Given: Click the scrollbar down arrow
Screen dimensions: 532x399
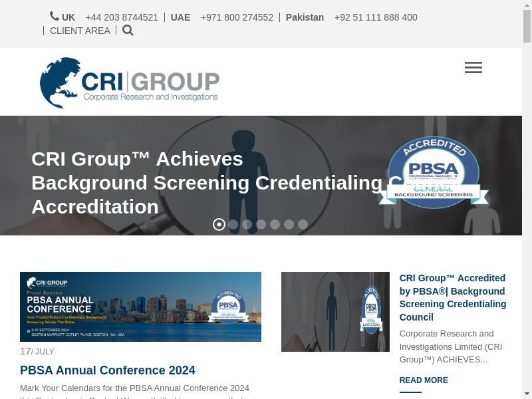Looking at the screenshot, I should (x=527, y=393).
